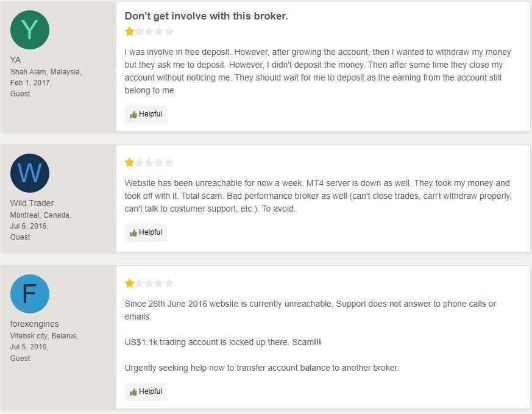
Task: Click the thumbs-up icon under forexengines' review
Action: [x=133, y=392]
